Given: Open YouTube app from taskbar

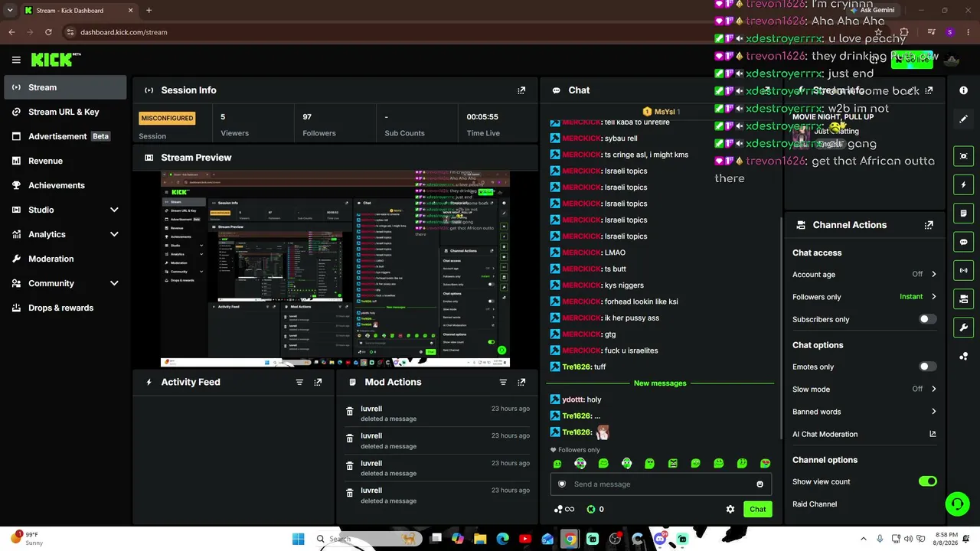Looking at the screenshot, I should click(x=525, y=539).
